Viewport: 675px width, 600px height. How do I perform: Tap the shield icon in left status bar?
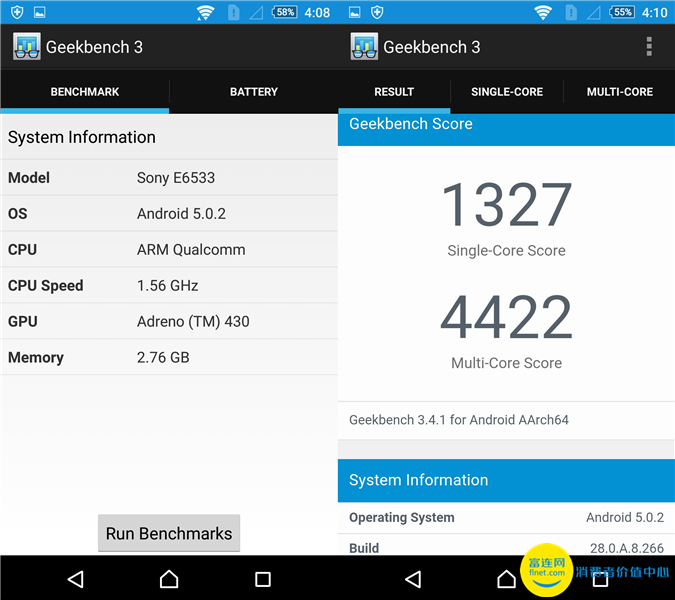tap(17, 12)
